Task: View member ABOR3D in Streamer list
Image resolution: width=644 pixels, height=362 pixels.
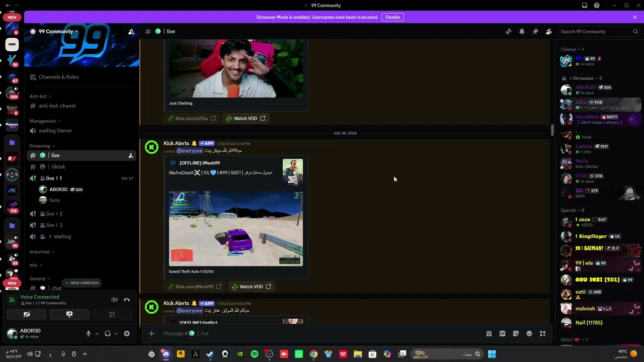Action: coord(601,90)
